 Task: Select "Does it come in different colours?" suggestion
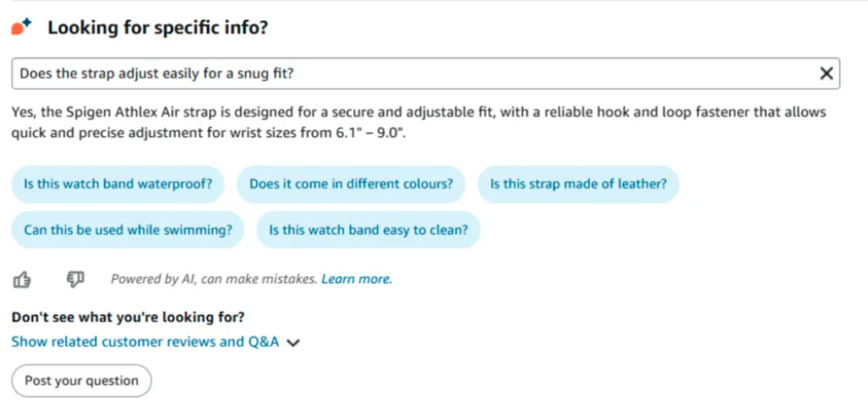pyautogui.click(x=351, y=184)
